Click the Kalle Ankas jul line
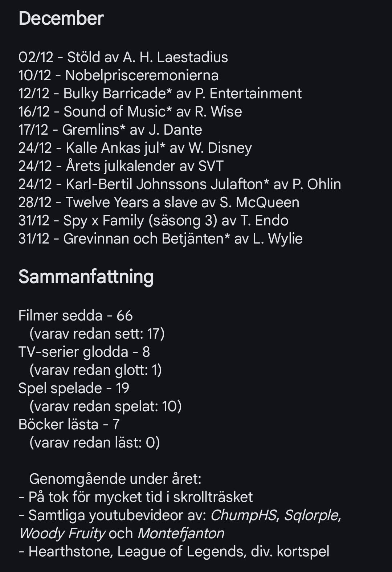 point(135,148)
